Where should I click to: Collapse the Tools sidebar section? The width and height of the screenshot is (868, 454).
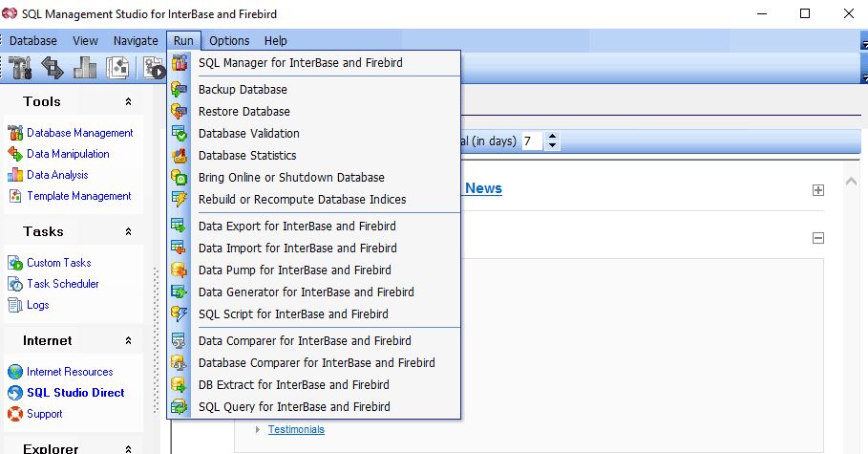tap(128, 101)
